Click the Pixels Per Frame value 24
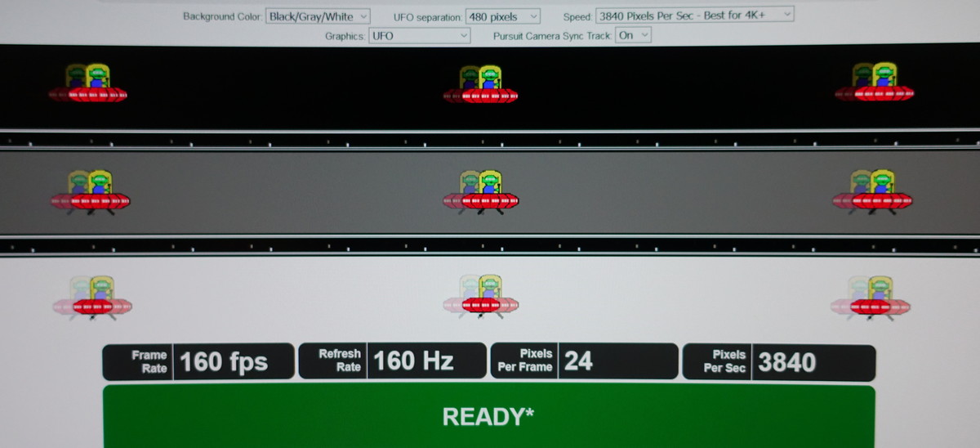Viewport: 980px width, 448px height. [x=578, y=361]
